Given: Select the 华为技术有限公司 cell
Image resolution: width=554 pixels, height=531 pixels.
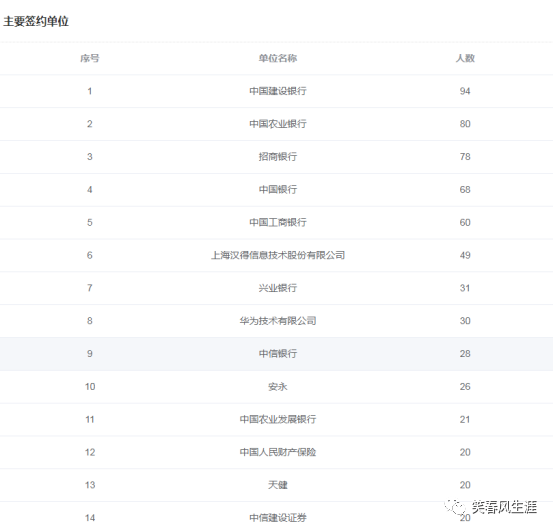Looking at the screenshot, I should pos(278,321).
